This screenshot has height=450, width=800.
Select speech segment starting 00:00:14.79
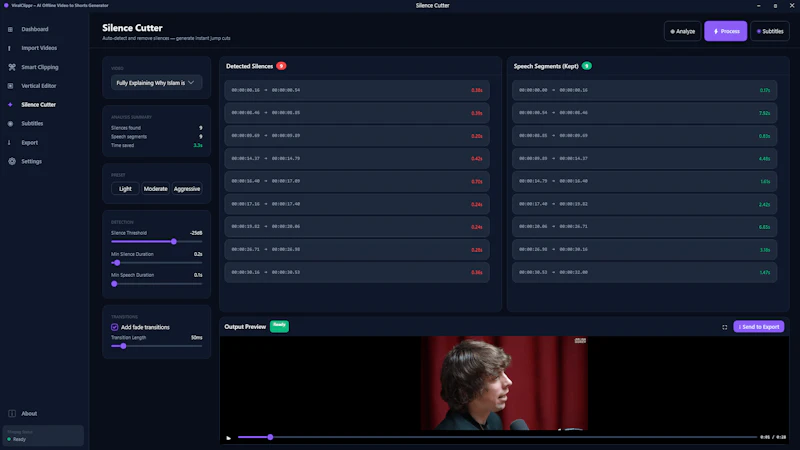(x=644, y=181)
